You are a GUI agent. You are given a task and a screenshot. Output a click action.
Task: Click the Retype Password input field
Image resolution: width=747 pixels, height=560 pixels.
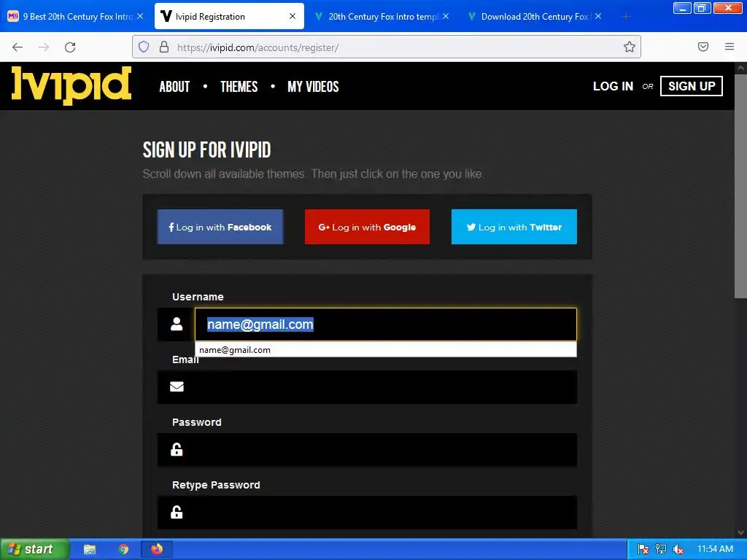click(385, 513)
